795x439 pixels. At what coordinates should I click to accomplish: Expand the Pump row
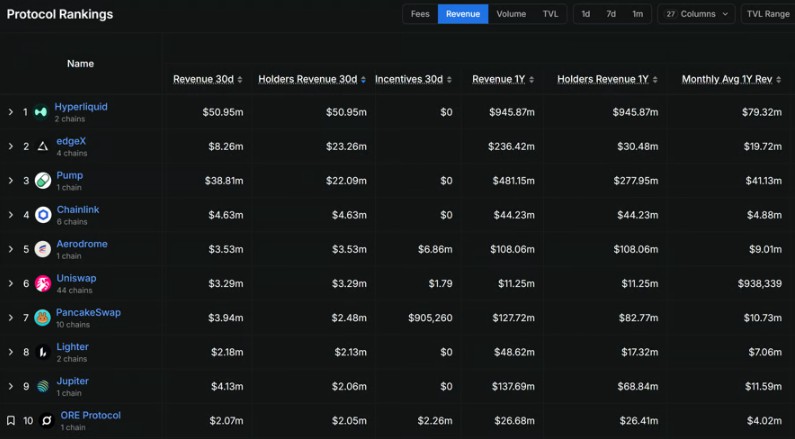(11, 180)
